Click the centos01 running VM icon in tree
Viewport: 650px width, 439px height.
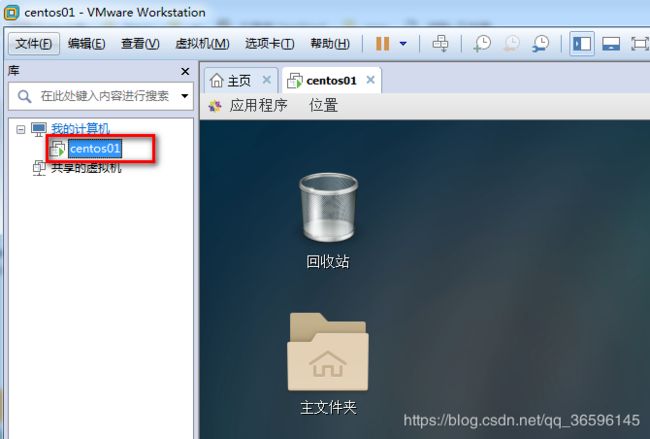click(57, 148)
